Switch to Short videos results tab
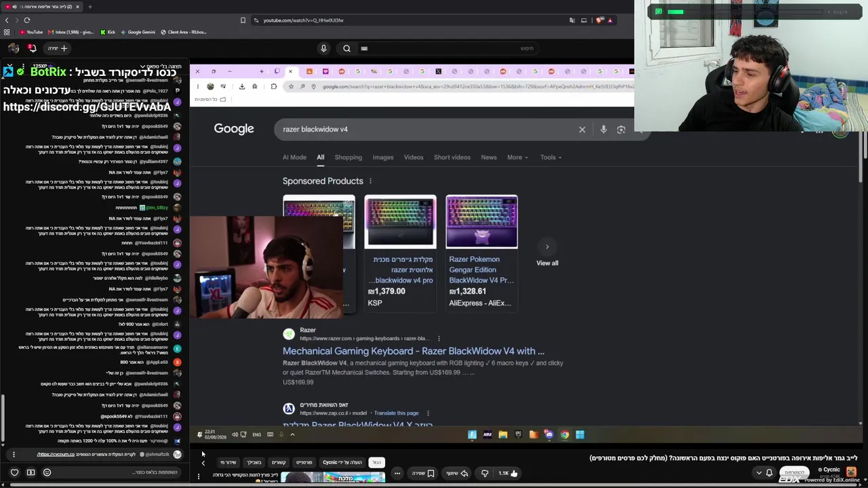Image resolution: width=868 pixels, height=488 pixels. click(452, 157)
